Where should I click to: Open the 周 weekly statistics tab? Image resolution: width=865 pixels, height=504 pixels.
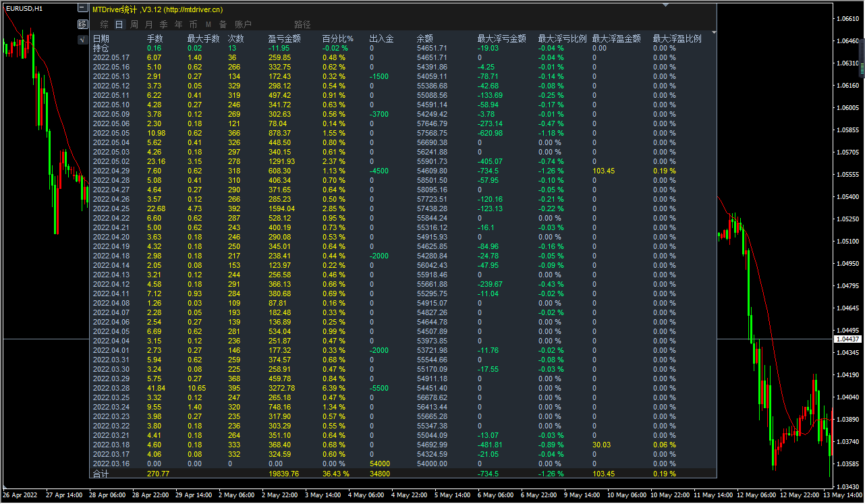click(x=134, y=24)
